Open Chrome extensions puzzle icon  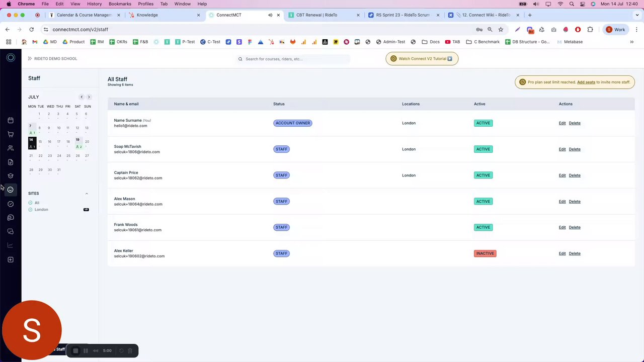[590, 30]
